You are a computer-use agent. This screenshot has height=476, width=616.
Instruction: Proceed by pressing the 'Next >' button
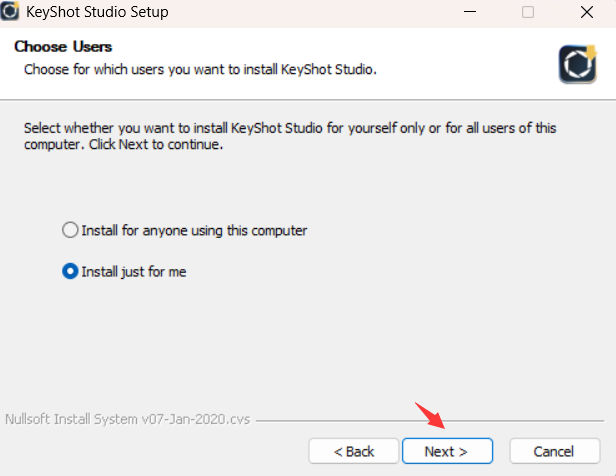tap(447, 451)
